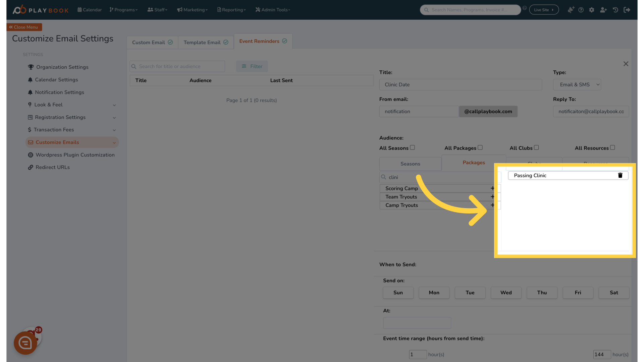Click the delete icon next to Passing Clinic
The height and width of the screenshot is (362, 644).
coord(620,175)
